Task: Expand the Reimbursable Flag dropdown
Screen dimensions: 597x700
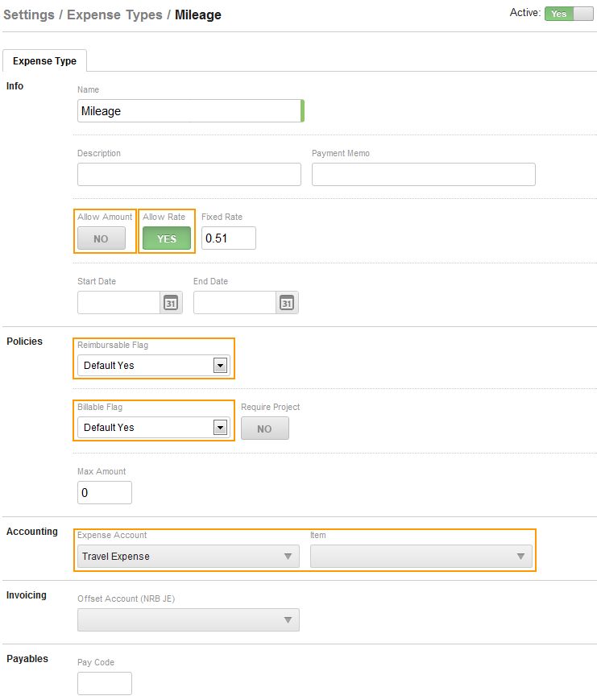Action: coord(219,365)
